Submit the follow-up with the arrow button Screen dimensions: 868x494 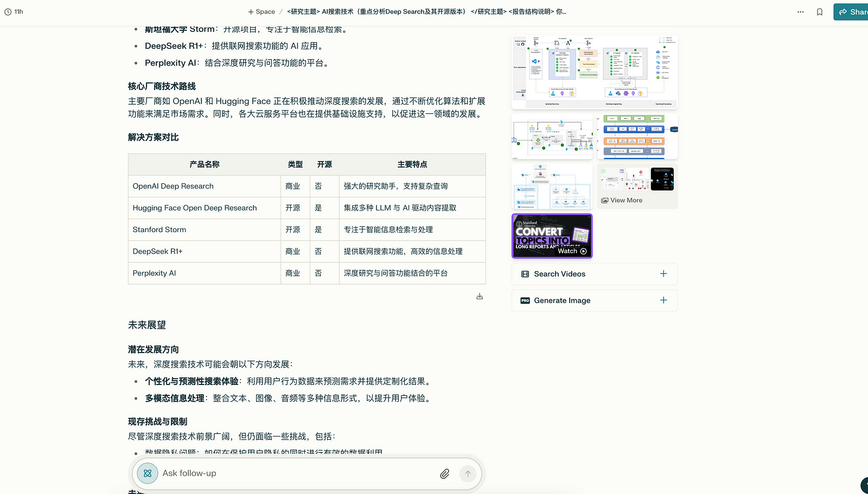(x=468, y=474)
